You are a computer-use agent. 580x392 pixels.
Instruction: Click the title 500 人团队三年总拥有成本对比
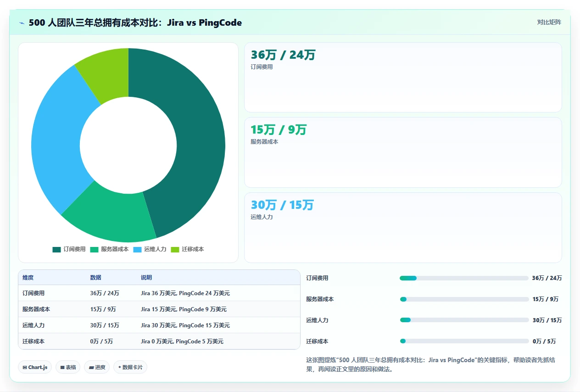tap(135, 22)
